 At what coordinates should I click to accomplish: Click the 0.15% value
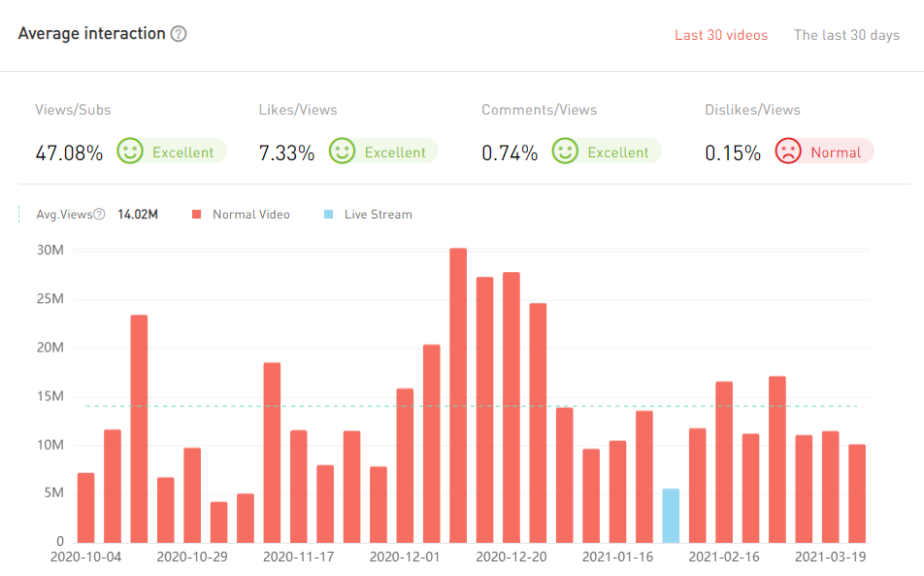click(733, 153)
